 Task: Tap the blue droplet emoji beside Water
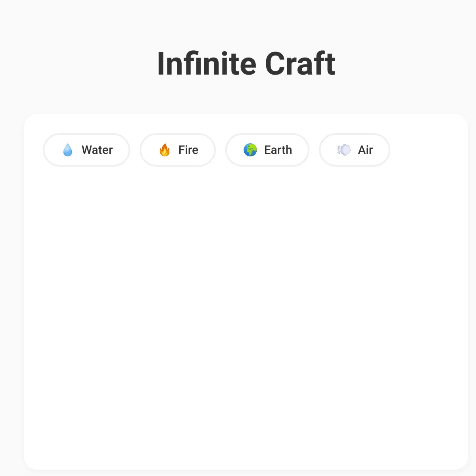68,150
